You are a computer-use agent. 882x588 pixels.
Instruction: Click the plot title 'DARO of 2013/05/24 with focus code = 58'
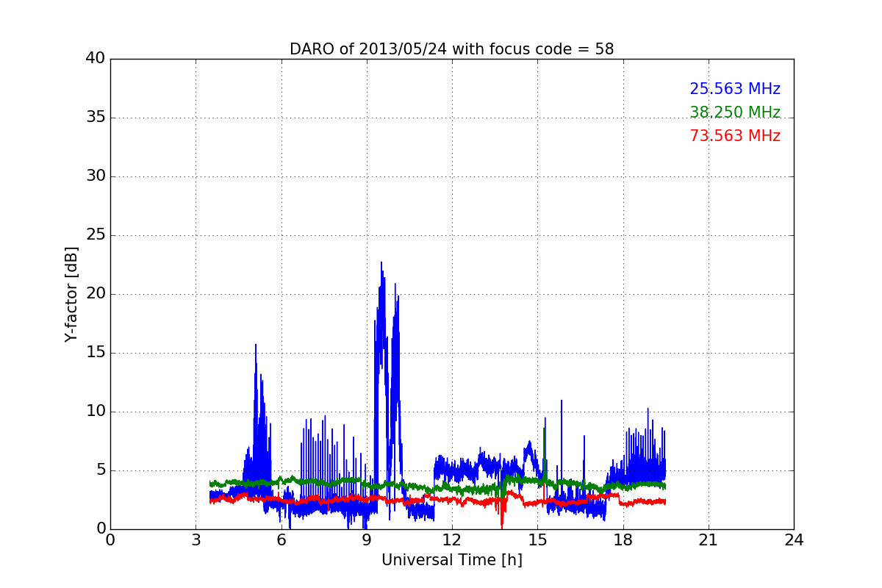click(x=451, y=49)
